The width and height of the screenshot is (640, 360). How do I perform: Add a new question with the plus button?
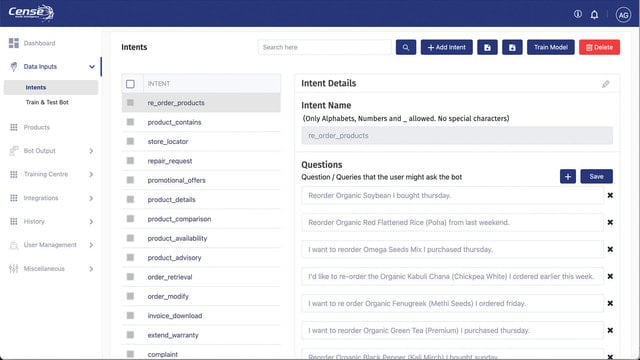coord(568,176)
